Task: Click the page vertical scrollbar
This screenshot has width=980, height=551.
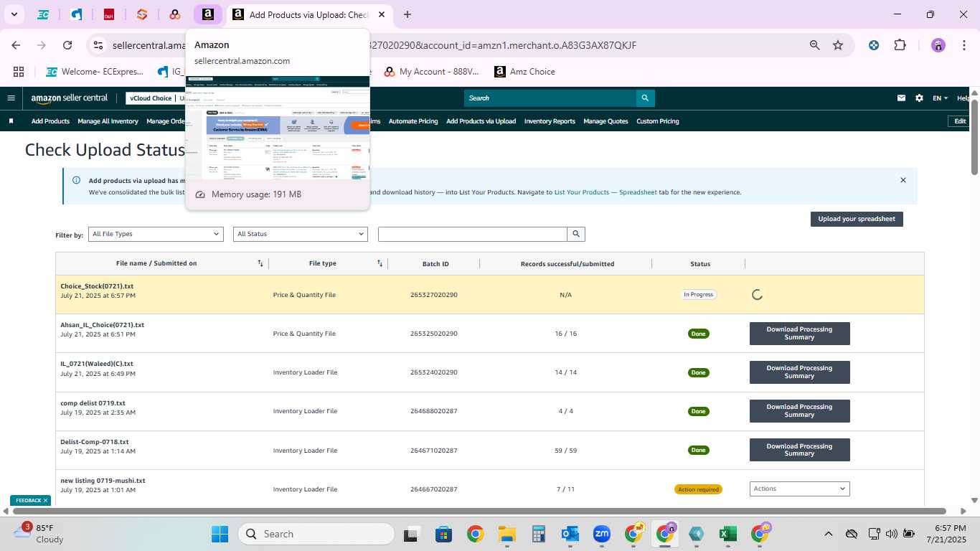Action: [x=975, y=136]
